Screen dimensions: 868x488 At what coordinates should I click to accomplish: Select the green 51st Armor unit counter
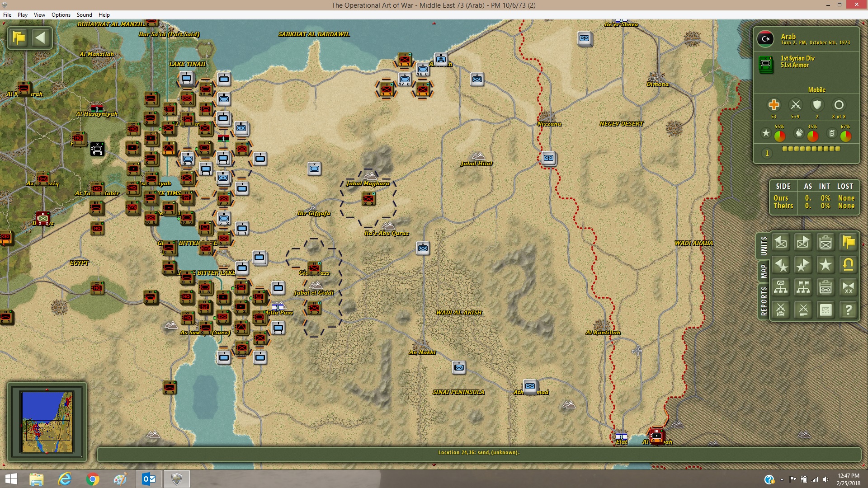[x=766, y=65]
